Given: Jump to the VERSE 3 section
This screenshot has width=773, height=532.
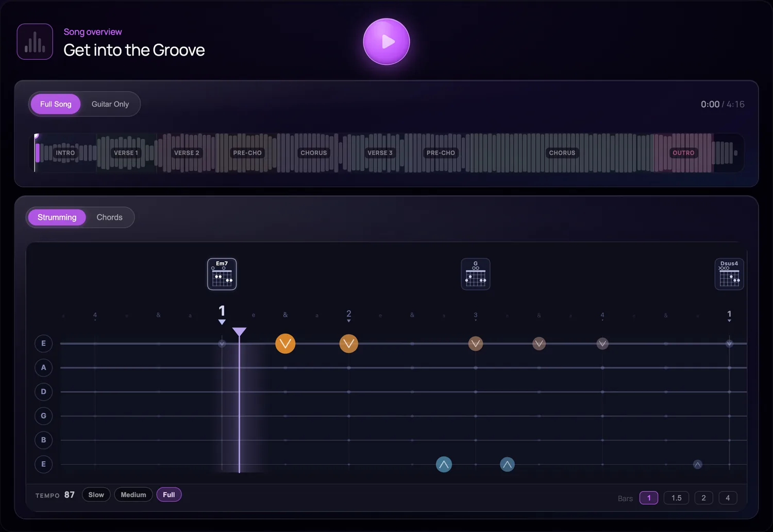Looking at the screenshot, I should [x=380, y=153].
